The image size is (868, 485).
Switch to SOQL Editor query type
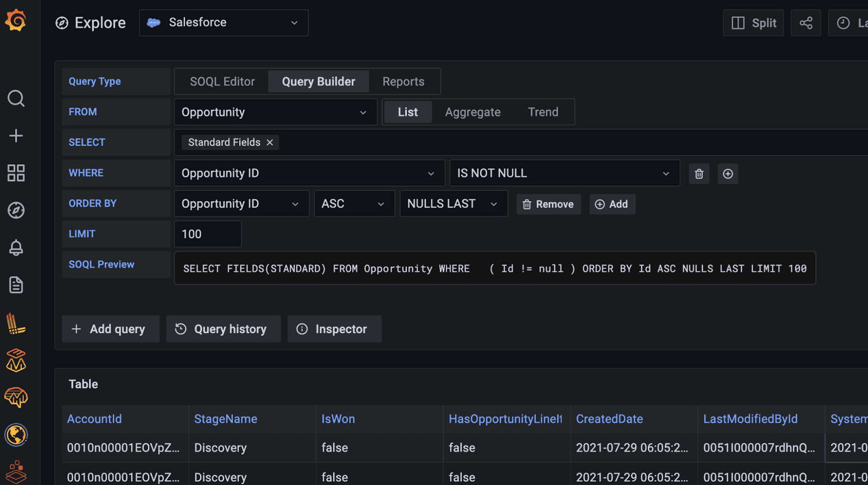point(222,81)
